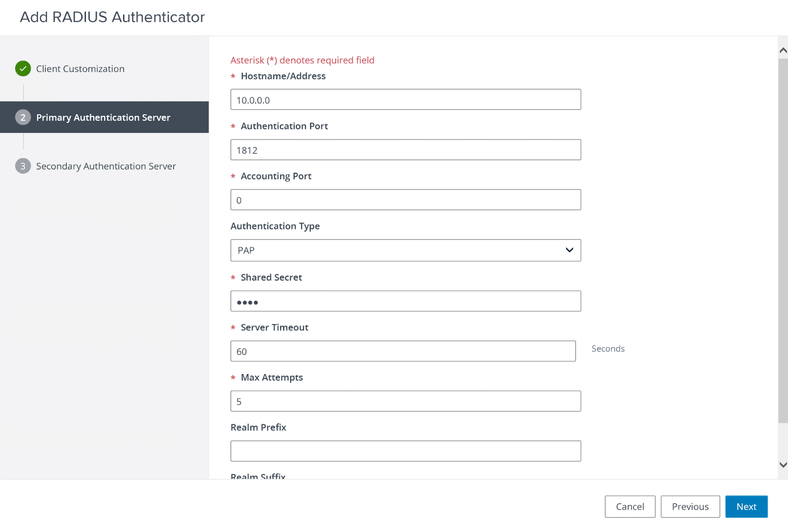The width and height of the screenshot is (788, 532).
Task: Click the Shared Secret password field
Action: click(x=405, y=301)
